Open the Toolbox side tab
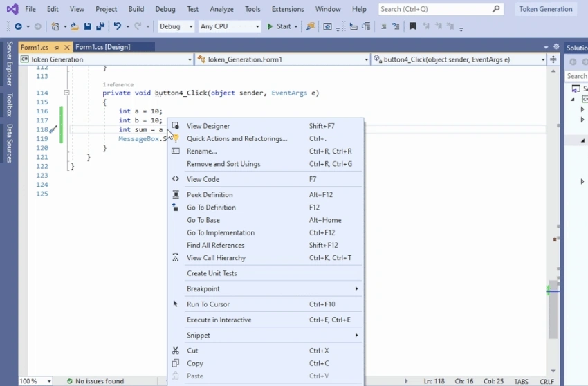 [10, 105]
